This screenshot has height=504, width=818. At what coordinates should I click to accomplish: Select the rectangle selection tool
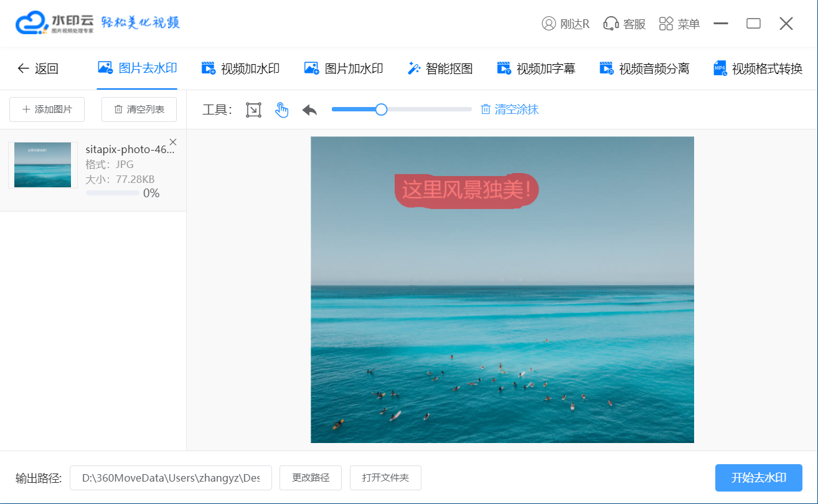point(253,110)
